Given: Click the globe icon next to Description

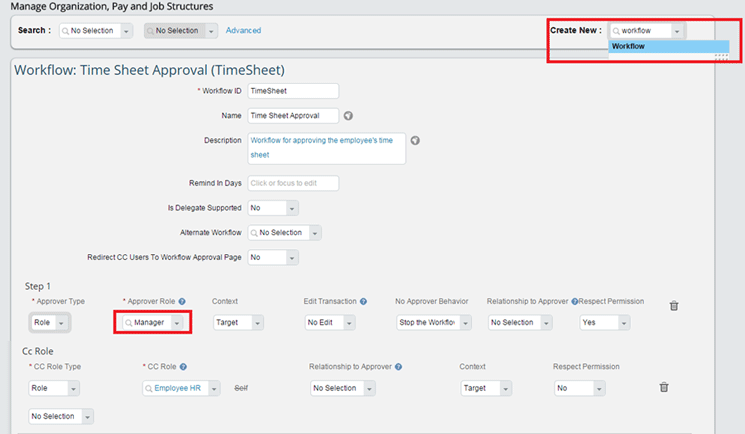Looking at the screenshot, I should tap(415, 141).
